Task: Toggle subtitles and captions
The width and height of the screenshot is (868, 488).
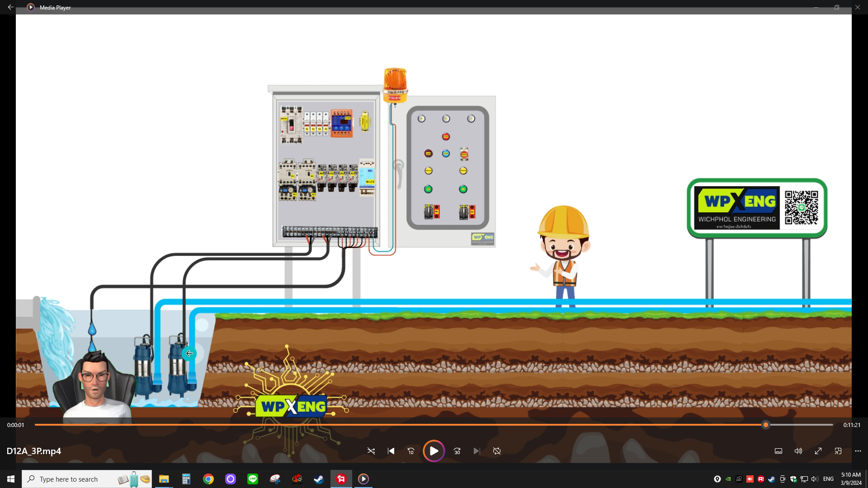Action: 778,451
